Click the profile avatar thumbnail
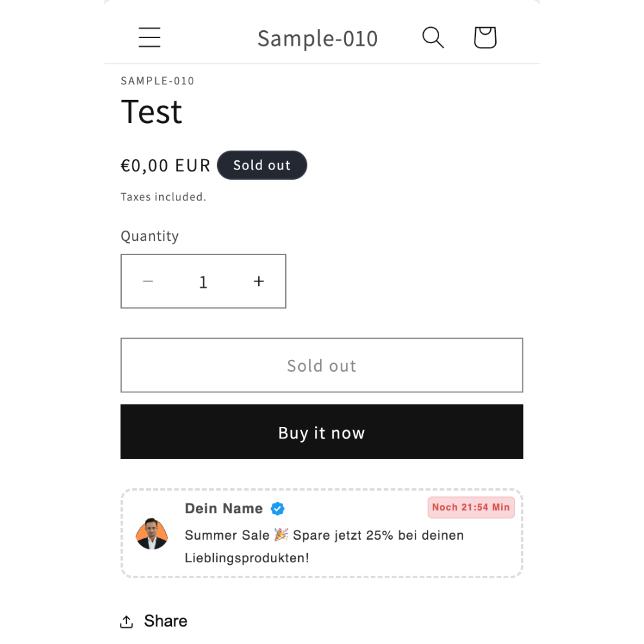644x644 pixels. click(x=152, y=533)
